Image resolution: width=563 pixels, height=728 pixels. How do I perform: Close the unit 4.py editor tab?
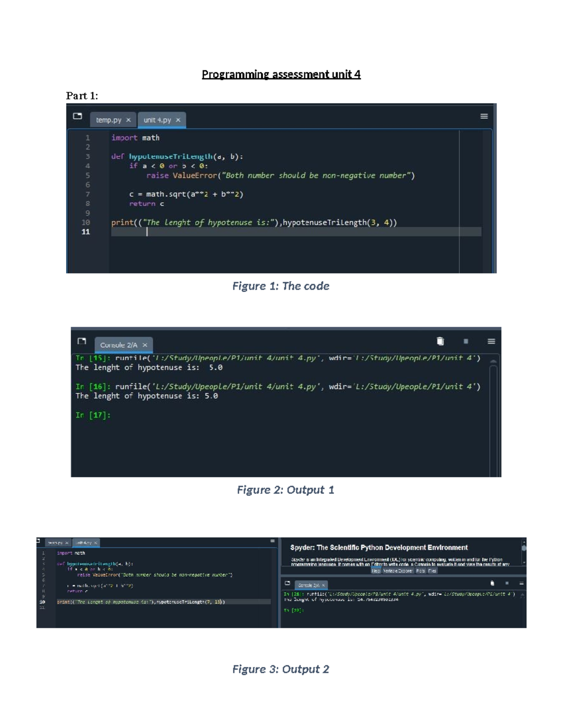point(178,120)
